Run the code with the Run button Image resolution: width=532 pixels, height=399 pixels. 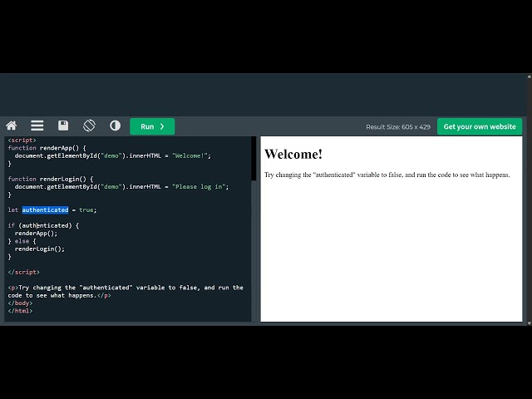[152, 126]
